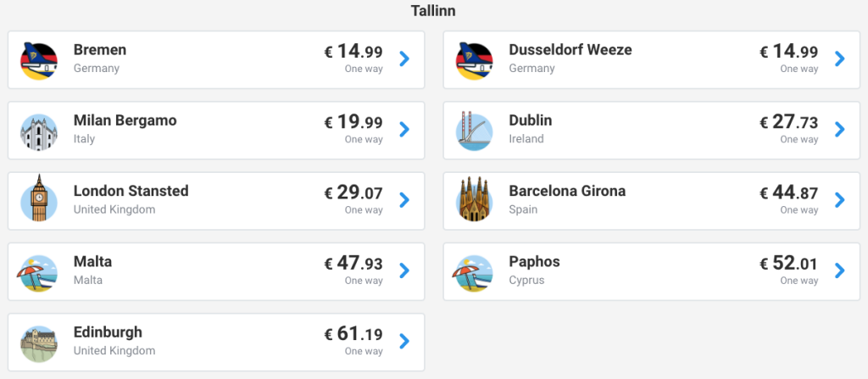868x379 pixels.
Task: Select the € 47.93 Malta price
Action: point(353,264)
